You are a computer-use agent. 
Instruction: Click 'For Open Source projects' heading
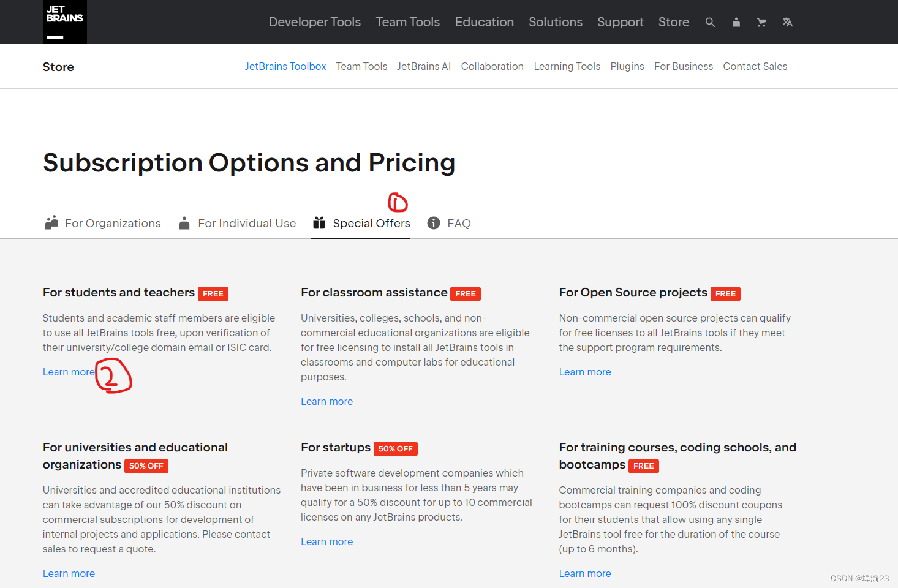(633, 293)
